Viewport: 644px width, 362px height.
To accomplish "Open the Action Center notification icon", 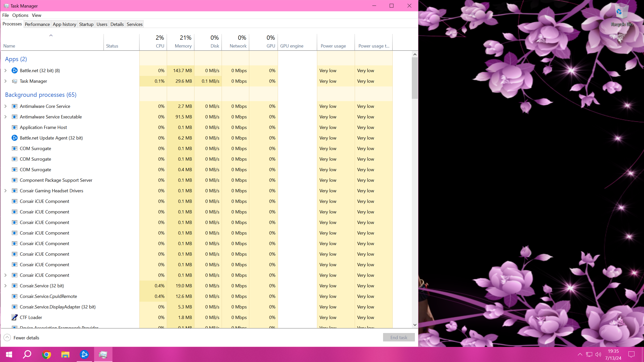I will [x=631, y=354].
